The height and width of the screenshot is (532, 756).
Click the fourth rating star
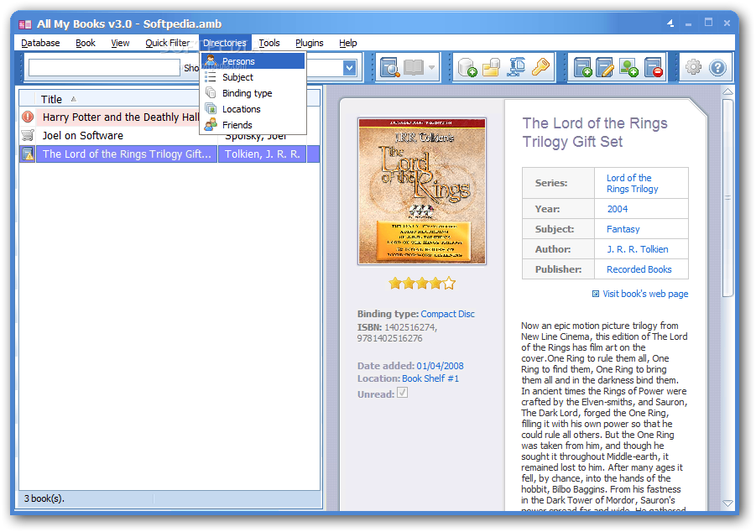point(435,283)
